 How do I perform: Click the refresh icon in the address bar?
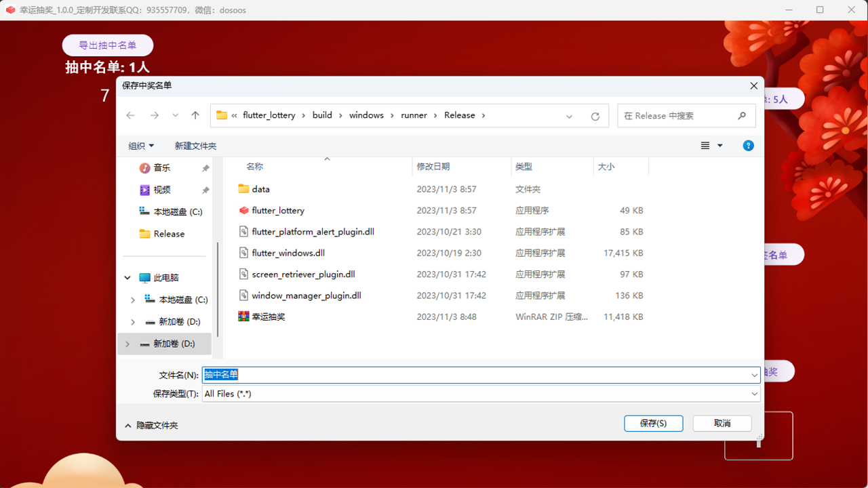595,115
